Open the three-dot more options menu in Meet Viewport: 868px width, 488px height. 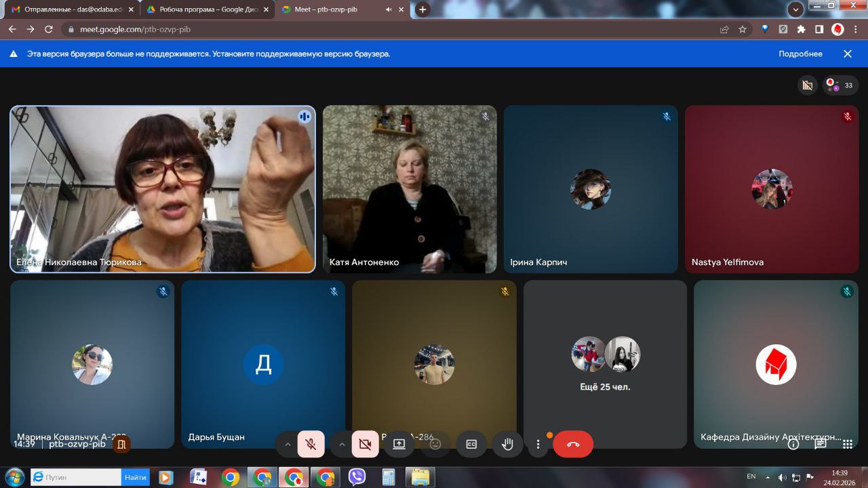538,444
